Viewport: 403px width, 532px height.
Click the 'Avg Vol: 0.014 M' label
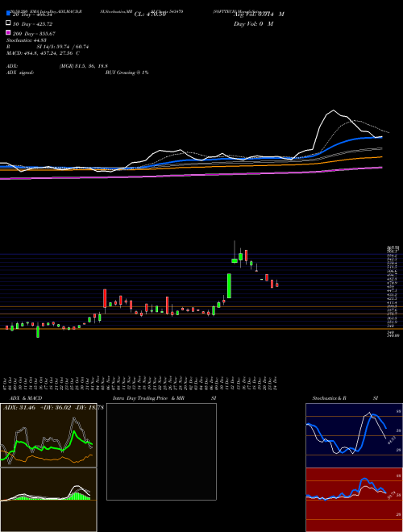coord(259,15)
